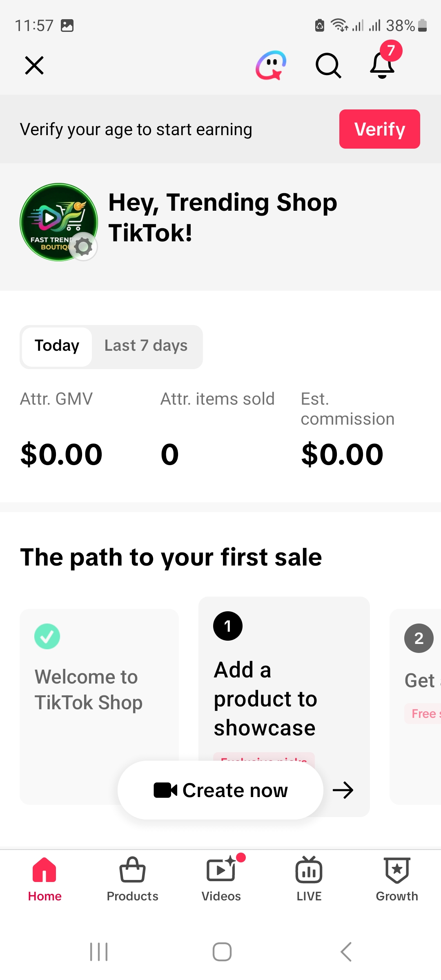
Task: Click the arrow next to Create now
Action: [x=343, y=790]
